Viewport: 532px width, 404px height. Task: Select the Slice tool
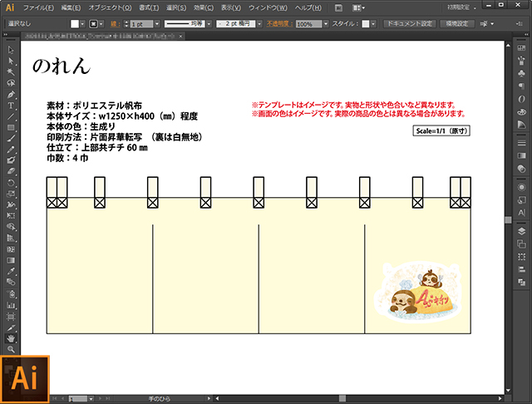11,328
